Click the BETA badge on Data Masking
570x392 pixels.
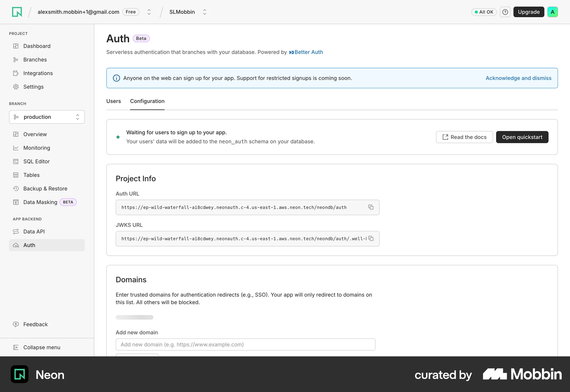click(x=68, y=202)
